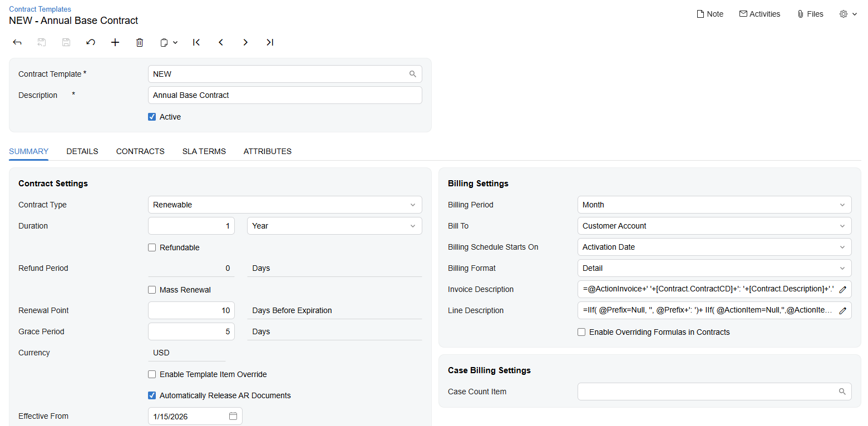
Task: Click the Delete record trash icon
Action: pos(140,42)
